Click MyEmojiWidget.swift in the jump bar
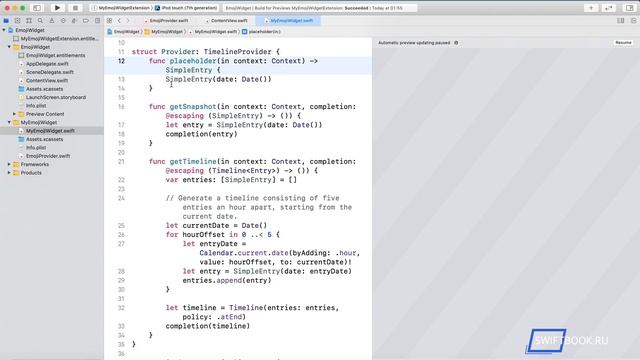The width and height of the screenshot is (640, 360). 213,31
